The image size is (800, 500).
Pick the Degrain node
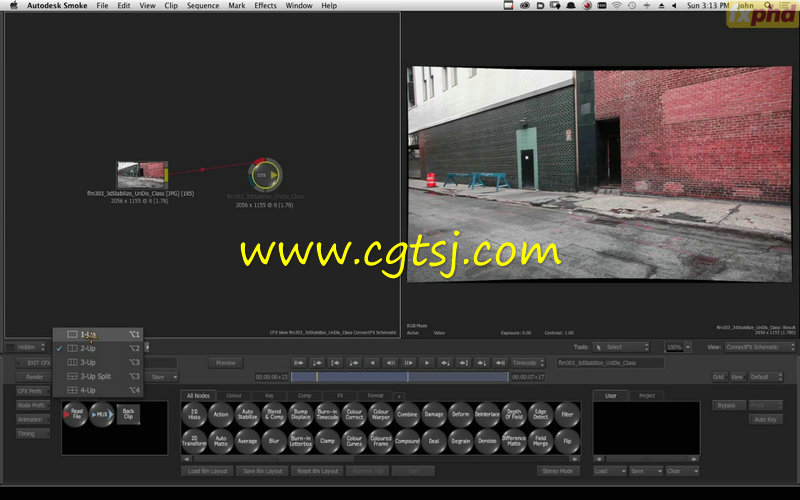coord(460,441)
